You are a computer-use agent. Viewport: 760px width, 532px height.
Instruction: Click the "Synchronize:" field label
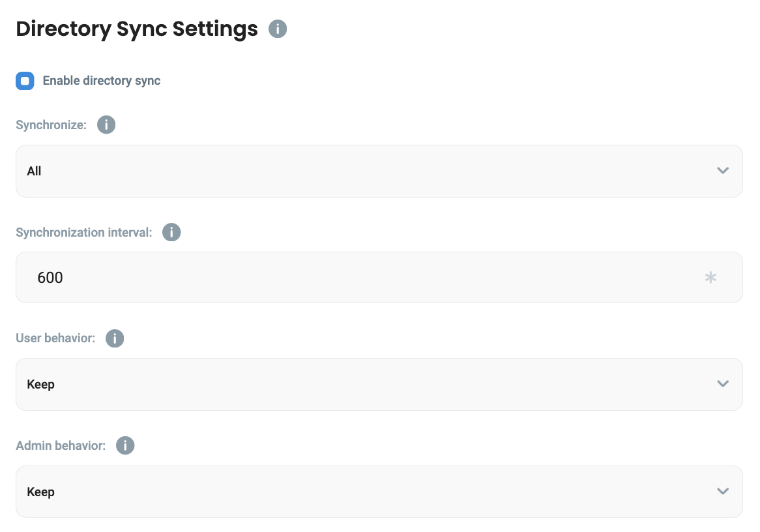coord(51,125)
